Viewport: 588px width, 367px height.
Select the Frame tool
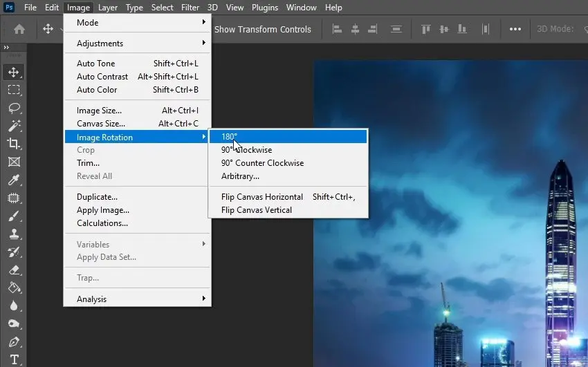pyautogui.click(x=14, y=162)
